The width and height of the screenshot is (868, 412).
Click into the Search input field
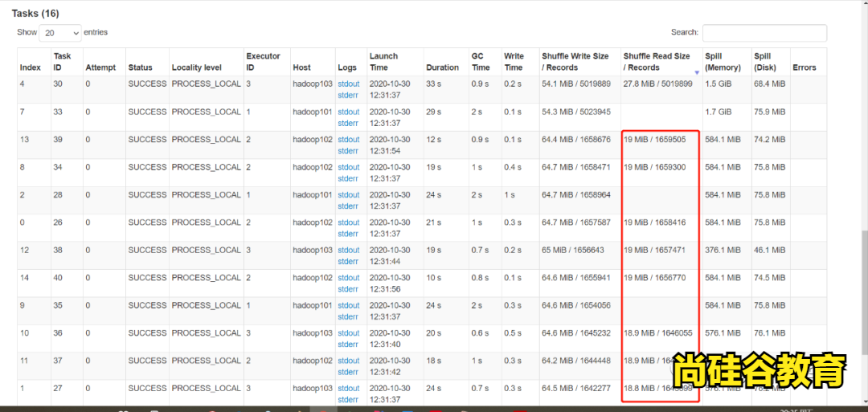(764, 33)
